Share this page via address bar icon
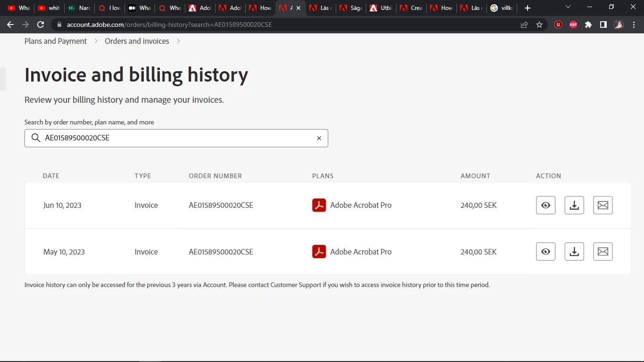 [x=524, y=25]
